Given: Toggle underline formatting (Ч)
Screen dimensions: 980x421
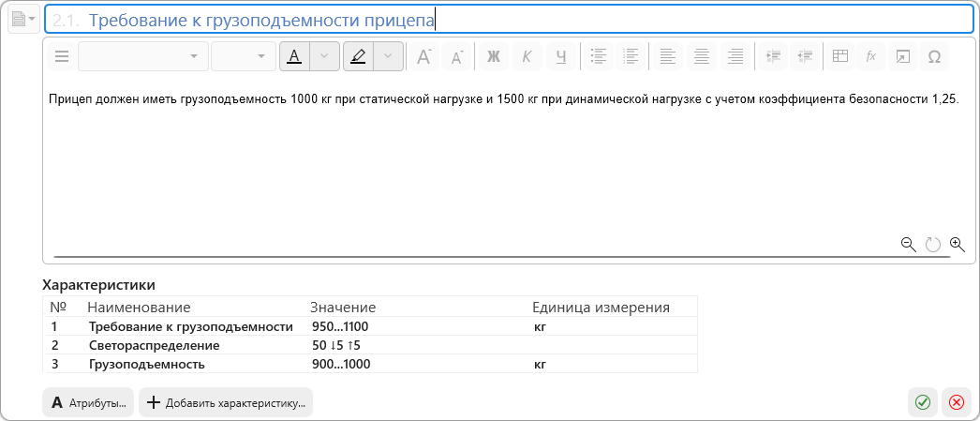Looking at the screenshot, I should coord(560,57).
